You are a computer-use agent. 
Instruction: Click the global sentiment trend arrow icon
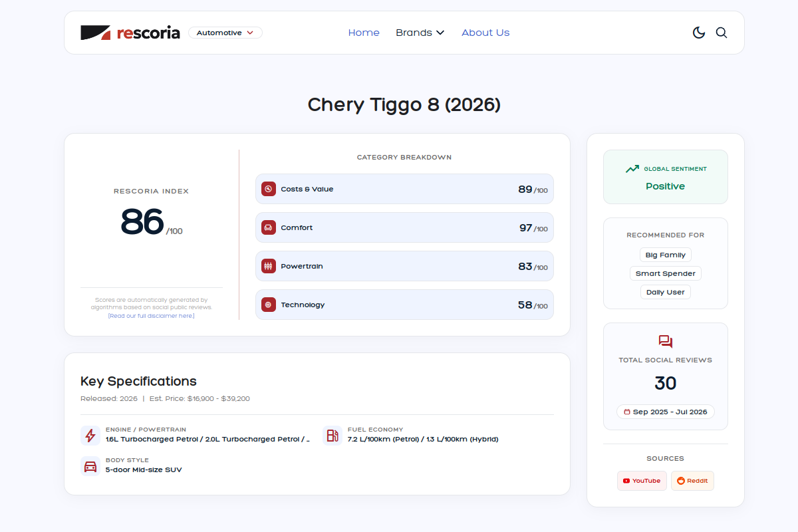click(x=632, y=169)
